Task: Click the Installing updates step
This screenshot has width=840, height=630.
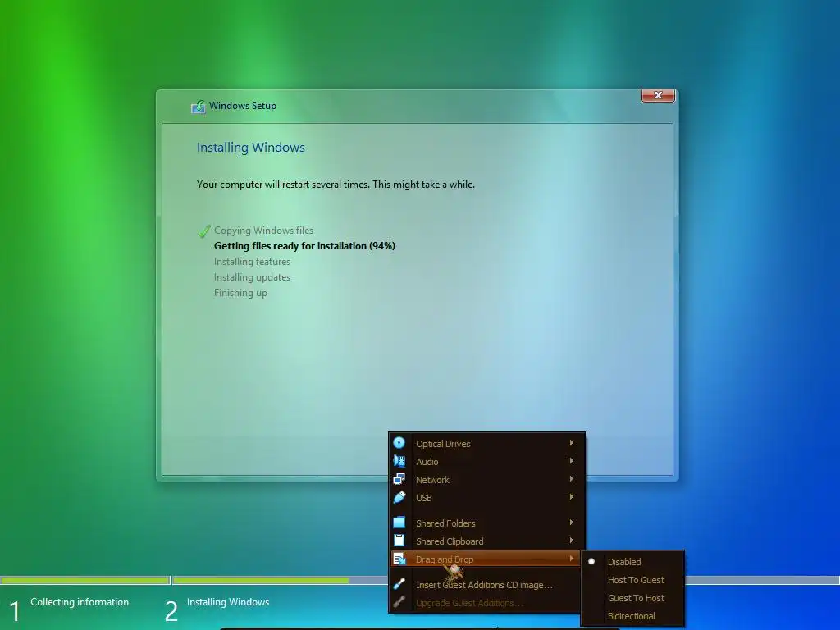Action: 252,277
